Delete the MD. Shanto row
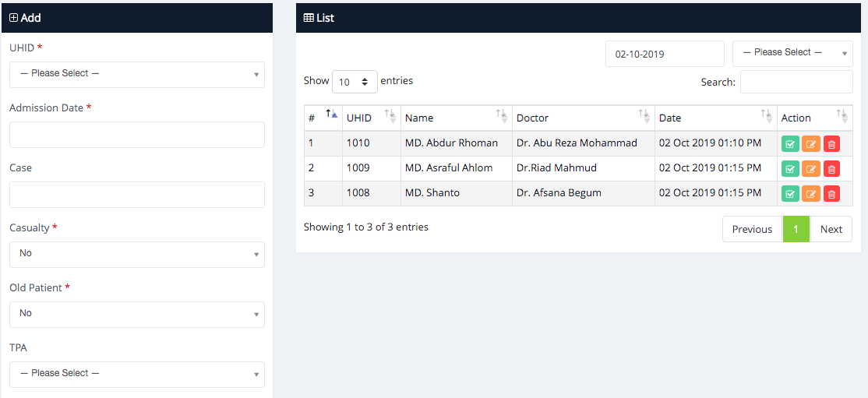868x398 pixels. click(831, 194)
